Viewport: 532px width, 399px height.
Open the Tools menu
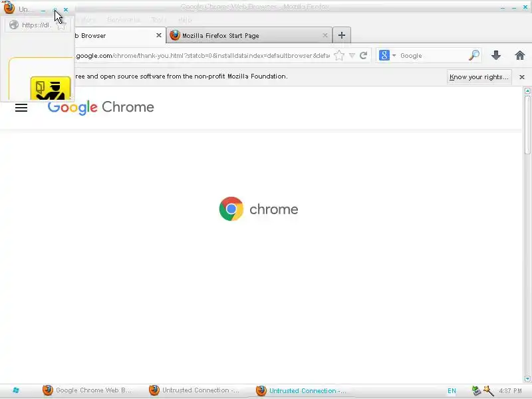pos(158,20)
